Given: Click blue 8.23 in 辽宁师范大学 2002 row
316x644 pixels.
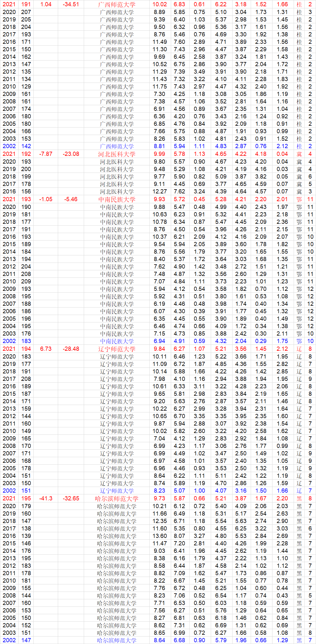Looking at the screenshot, I should pos(160,491).
